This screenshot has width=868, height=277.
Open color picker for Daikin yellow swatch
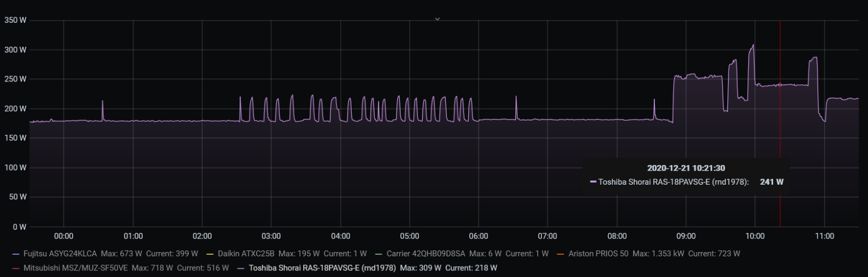pyautogui.click(x=210, y=254)
